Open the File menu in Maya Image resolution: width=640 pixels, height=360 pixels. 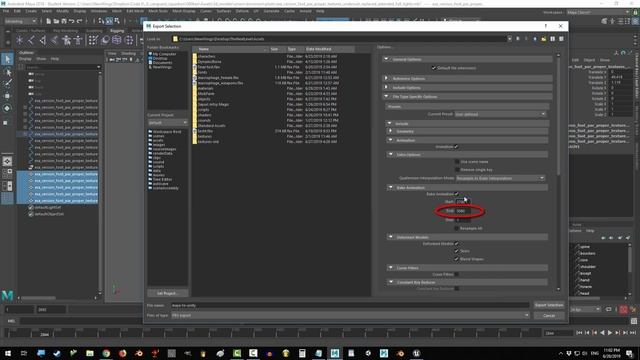click(x=6, y=11)
